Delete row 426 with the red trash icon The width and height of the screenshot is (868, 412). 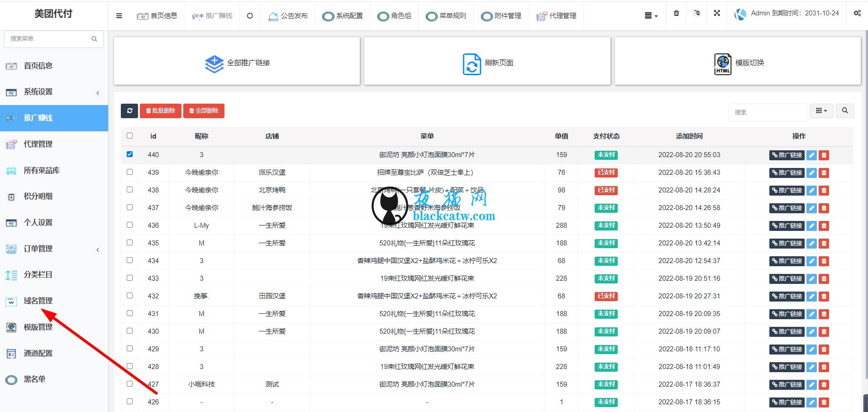tap(824, 402)
